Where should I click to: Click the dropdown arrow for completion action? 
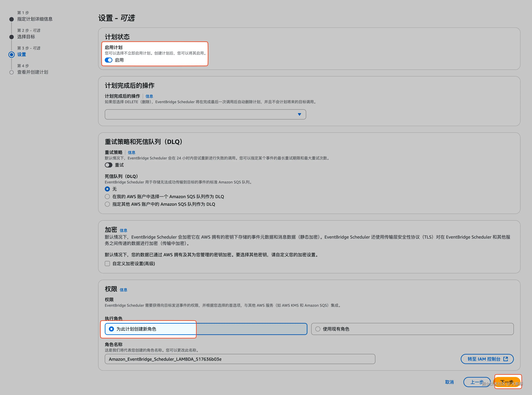pos(299,114)
